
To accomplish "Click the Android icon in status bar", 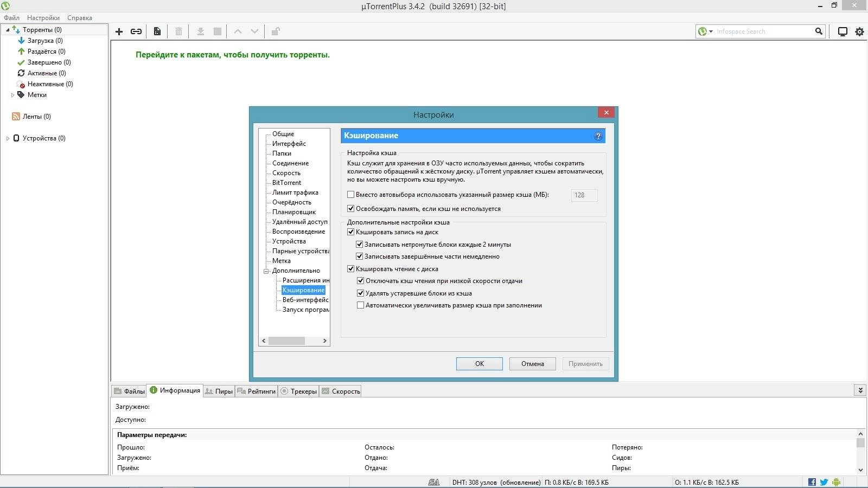I will (836, 482).
